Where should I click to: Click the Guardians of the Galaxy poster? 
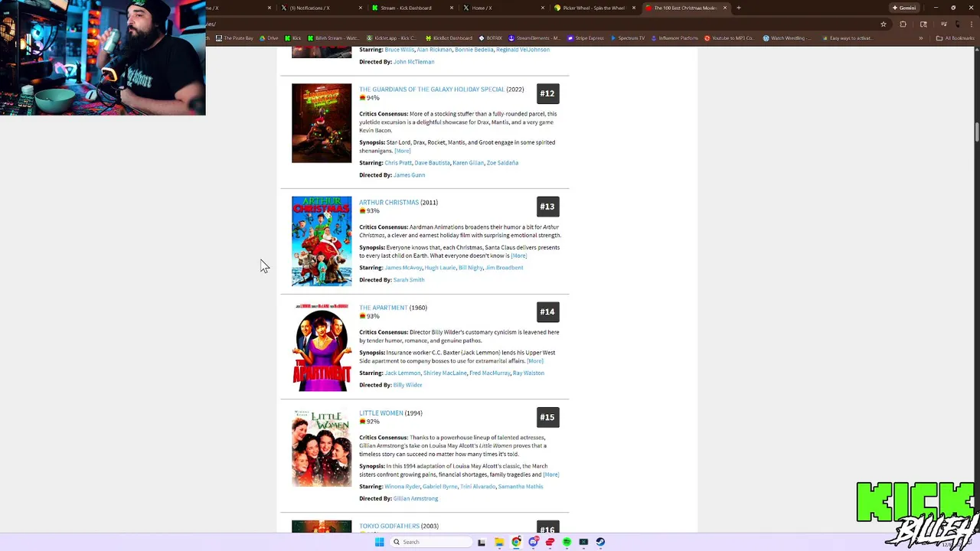[322, 123]
